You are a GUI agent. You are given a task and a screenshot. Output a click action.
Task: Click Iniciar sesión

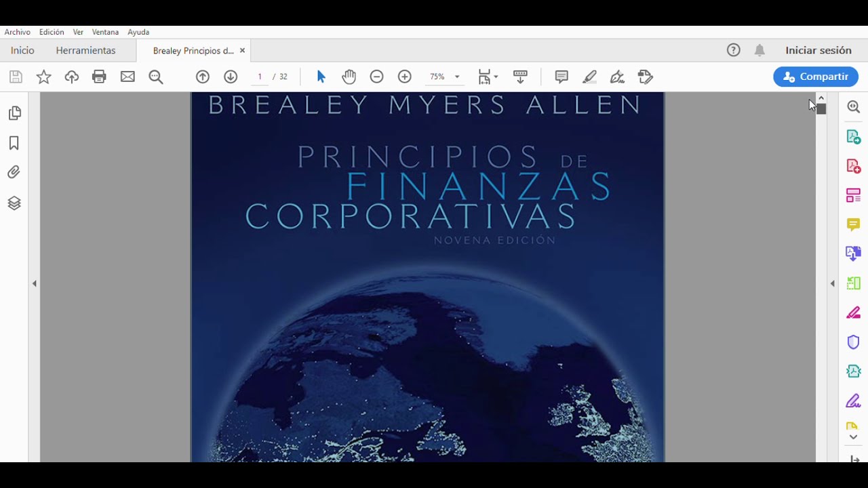[x=818, y=50]
